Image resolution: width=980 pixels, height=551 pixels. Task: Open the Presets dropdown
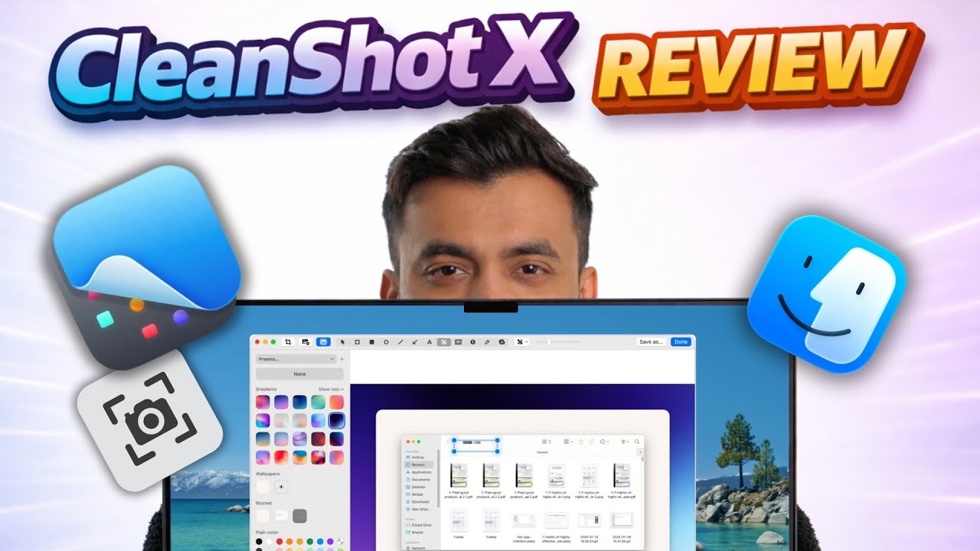[296, 359]
